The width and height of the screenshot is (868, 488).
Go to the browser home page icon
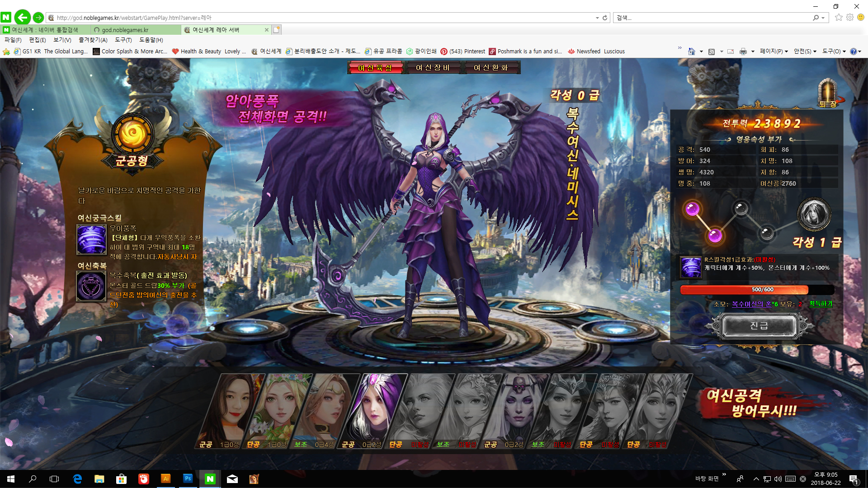click(x=691, y=52)
